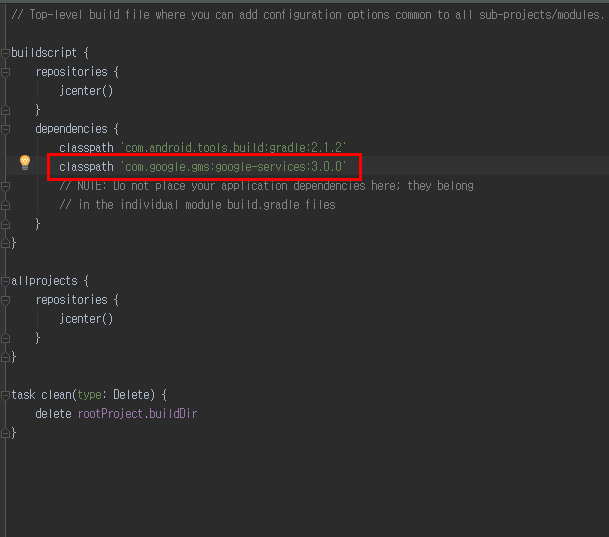This screenshot has width=609, height=537.
Task: Click fold end marker closing allprojects block
Action: click(5, 357)
